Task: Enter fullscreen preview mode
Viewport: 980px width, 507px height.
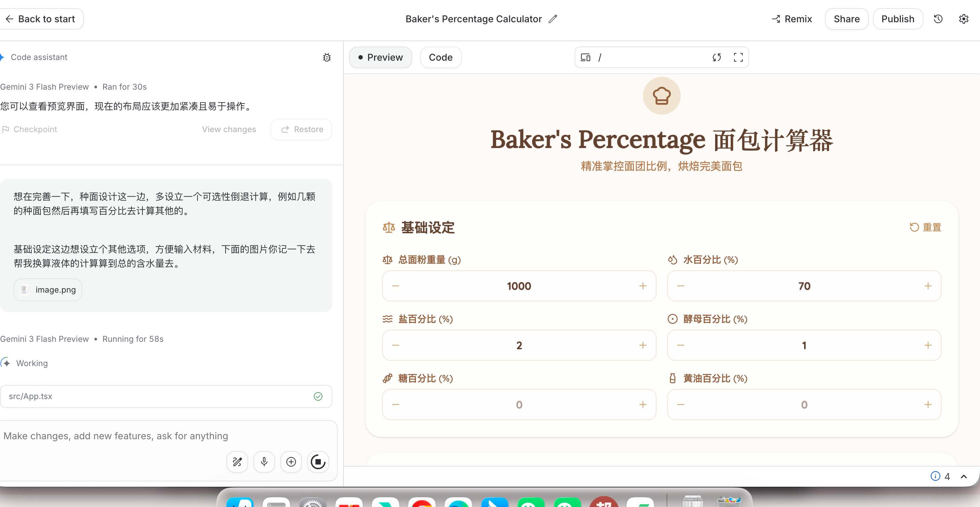Action: 738,57
